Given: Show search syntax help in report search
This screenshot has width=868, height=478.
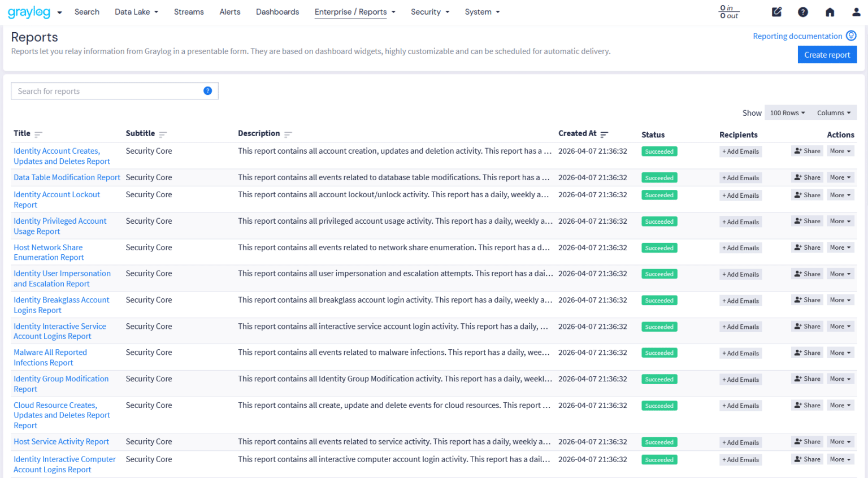Looking at the screenshot, I should pos(207,91).
